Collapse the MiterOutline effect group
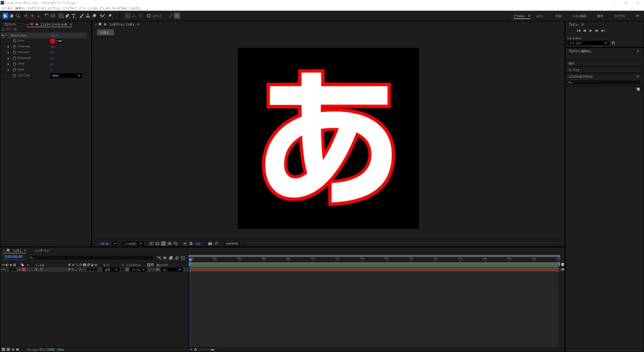The image size is (644, 352). tap(3, 35)
